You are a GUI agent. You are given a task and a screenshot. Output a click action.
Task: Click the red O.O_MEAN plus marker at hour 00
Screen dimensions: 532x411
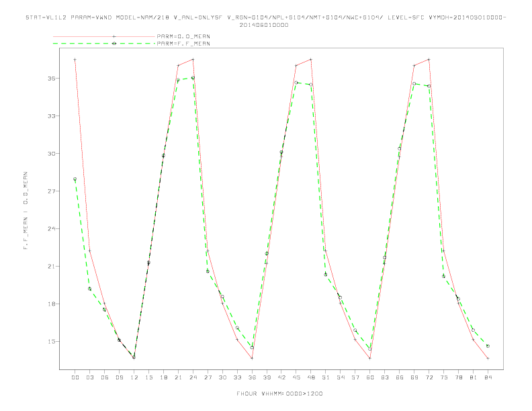click(75, 60)
